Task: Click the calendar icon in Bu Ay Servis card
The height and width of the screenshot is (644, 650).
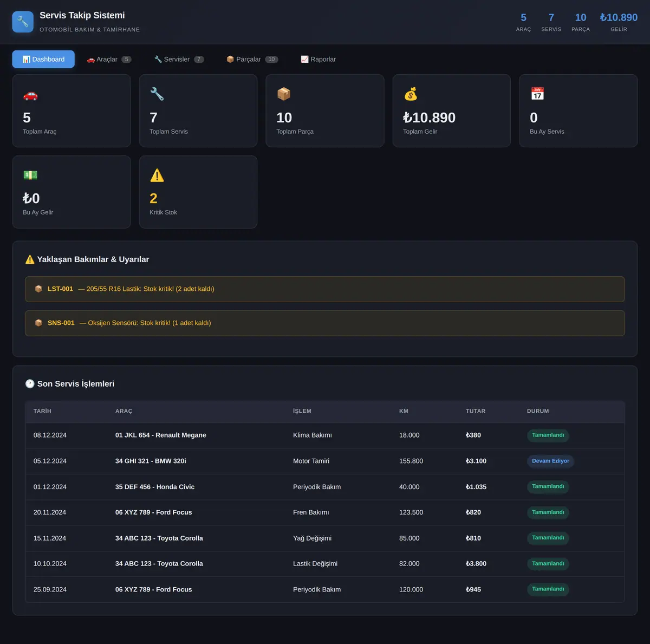Action: [537, 94]
